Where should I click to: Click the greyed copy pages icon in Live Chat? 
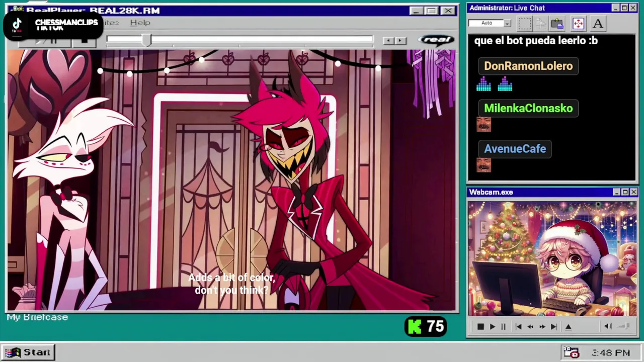541,23
